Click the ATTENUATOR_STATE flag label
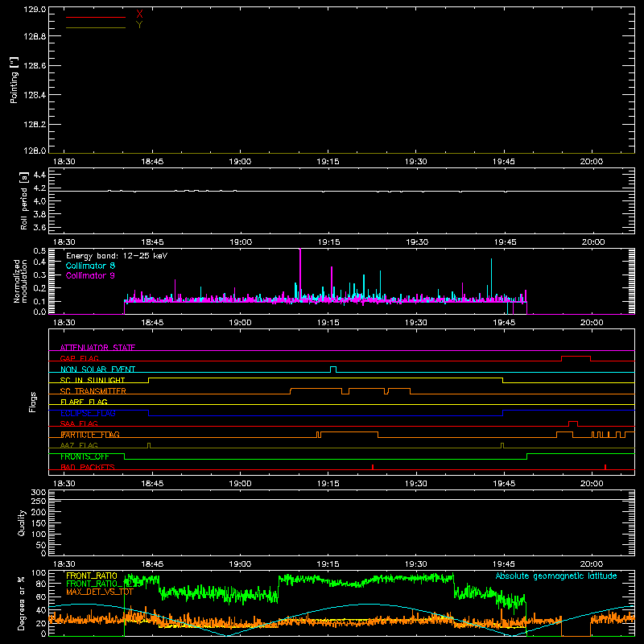The width and height of the screenshot is (644, 644). 97,348
